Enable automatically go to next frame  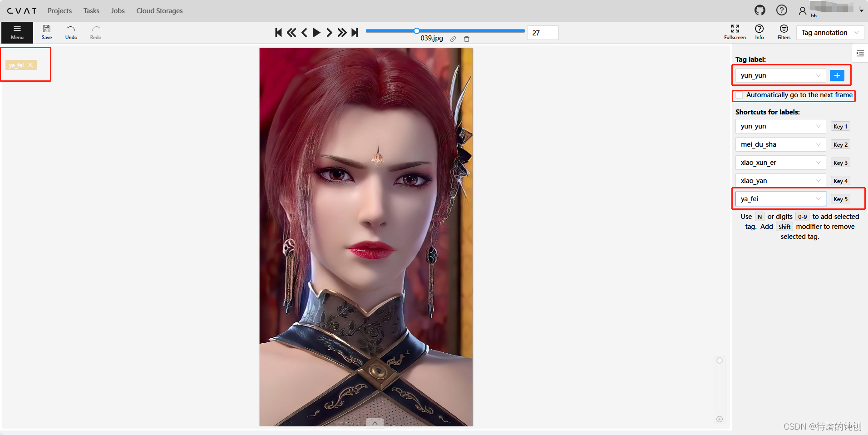point(740,95)
